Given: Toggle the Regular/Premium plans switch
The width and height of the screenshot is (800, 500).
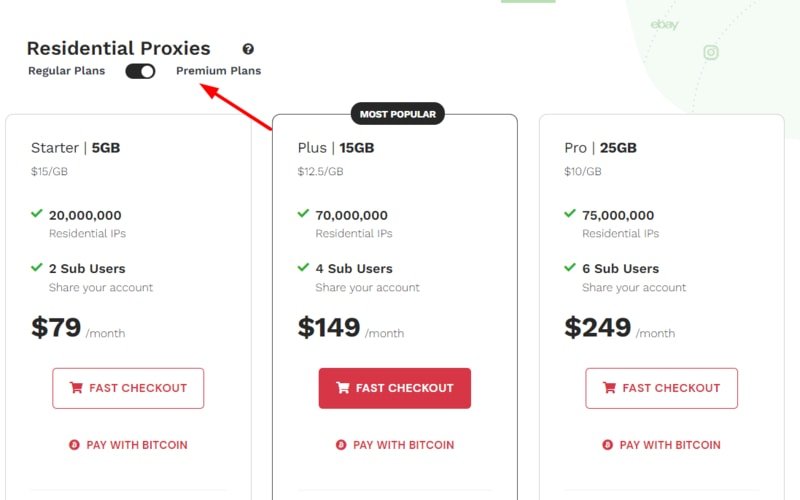Looking at the screenshot, I should [140, 71].
